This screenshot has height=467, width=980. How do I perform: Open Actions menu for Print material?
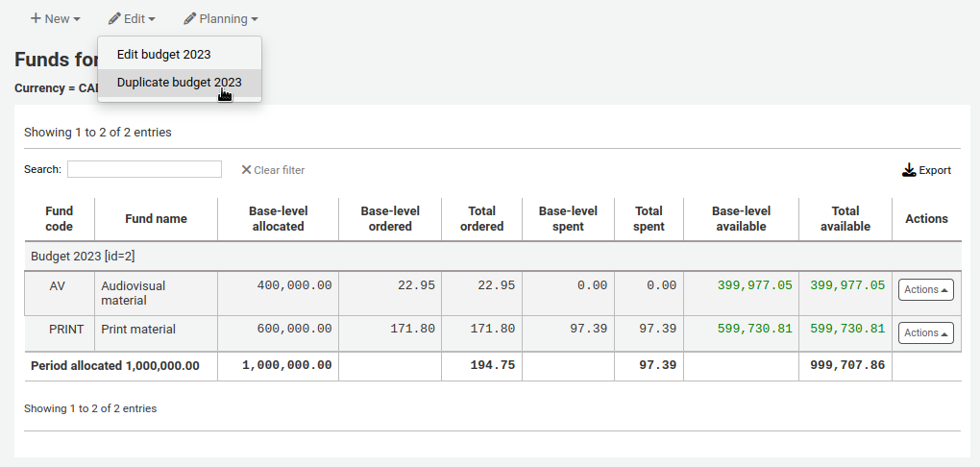[x=925, y=332]
